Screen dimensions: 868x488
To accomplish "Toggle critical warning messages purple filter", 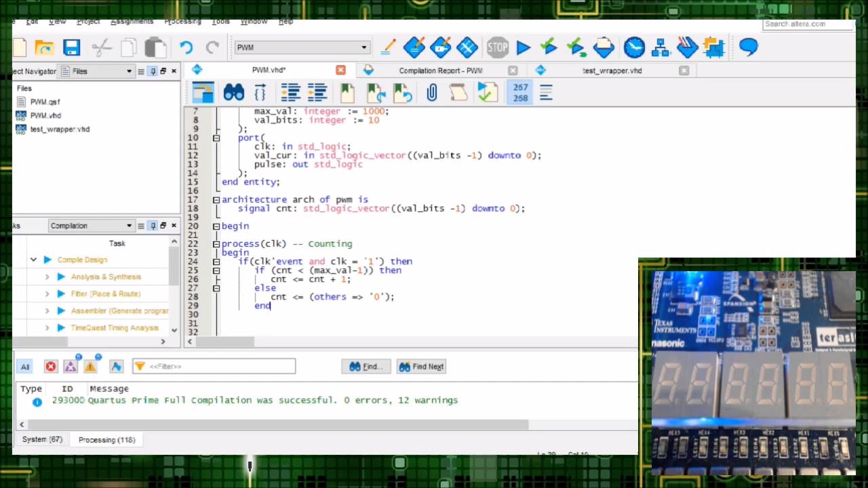I will [x=71, y=367].
